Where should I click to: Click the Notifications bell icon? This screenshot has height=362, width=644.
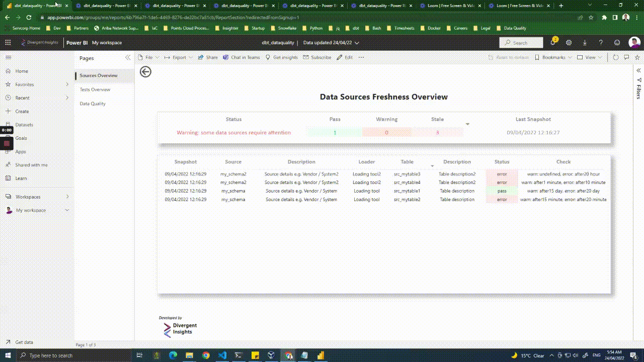(x=552, y=43)
